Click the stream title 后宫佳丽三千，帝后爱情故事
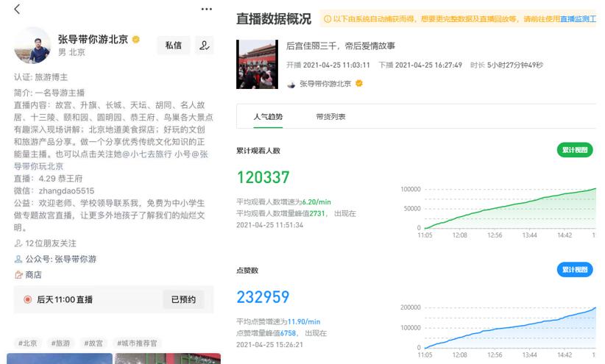The image size is (605, 364). click(x=340, y=46)
